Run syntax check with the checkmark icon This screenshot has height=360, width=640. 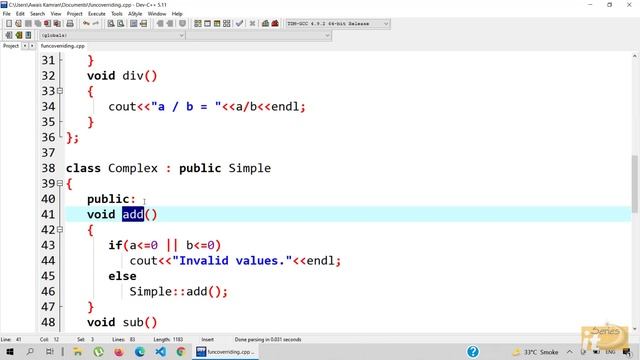(240, 24)
